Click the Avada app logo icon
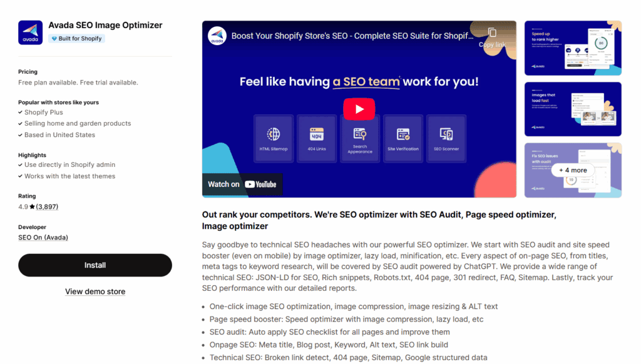641x364 pixels. [x=30, y=33]
